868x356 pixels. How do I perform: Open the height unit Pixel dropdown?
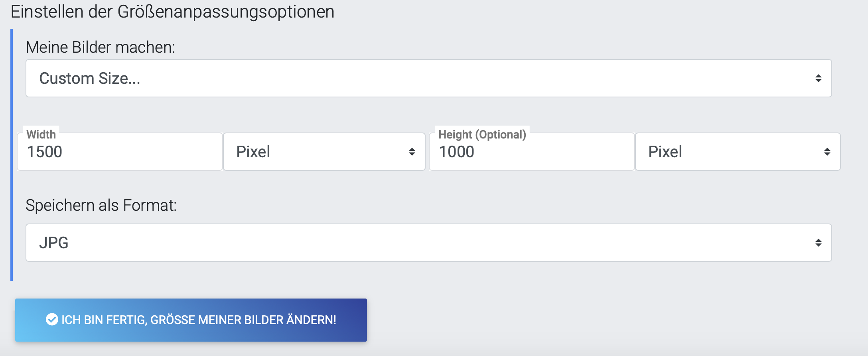tap(738, 152)
